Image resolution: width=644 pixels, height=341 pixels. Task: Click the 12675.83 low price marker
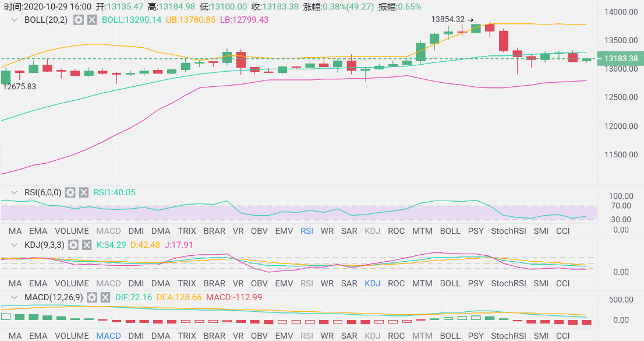tap(19, 87)
